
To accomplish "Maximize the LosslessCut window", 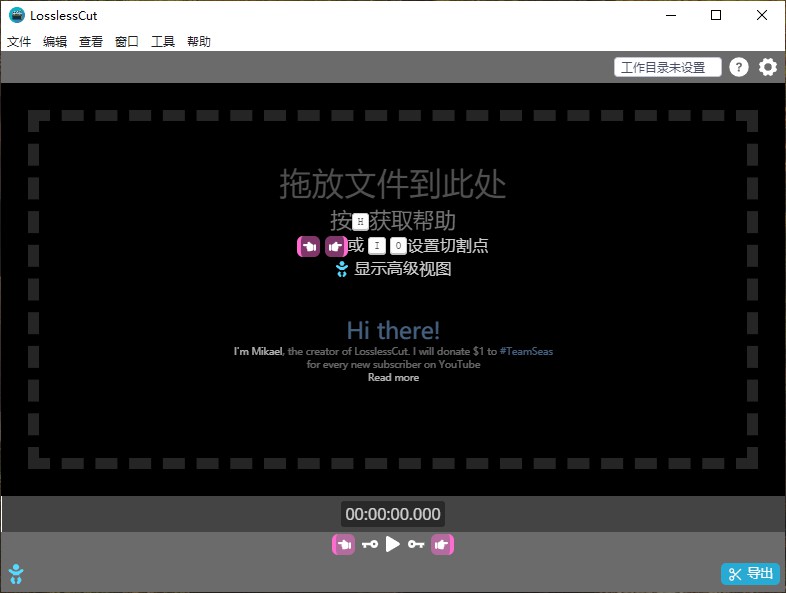I will pos(716,15).
